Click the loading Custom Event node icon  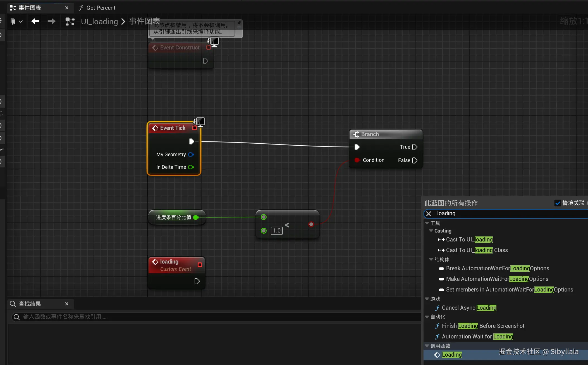point(155,262)
